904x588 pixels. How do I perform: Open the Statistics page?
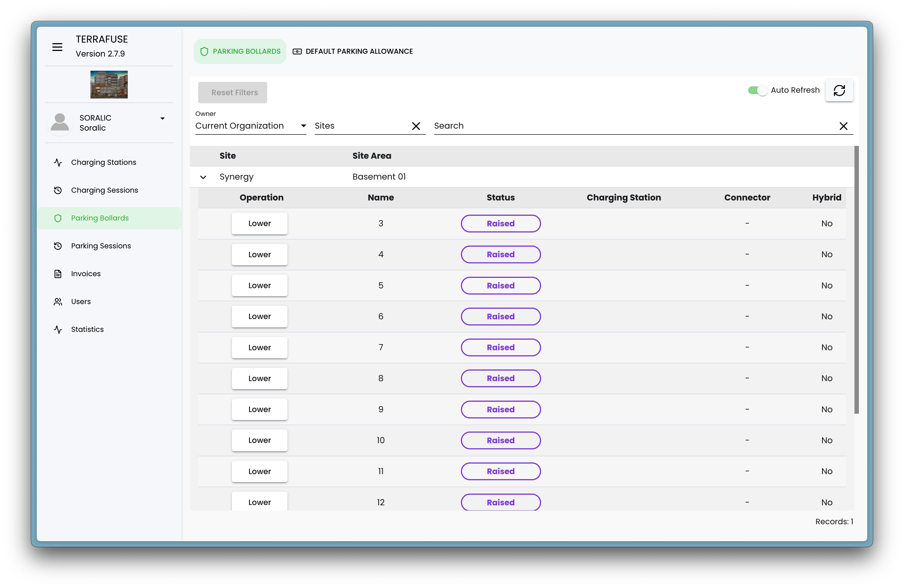click(87, 329)
